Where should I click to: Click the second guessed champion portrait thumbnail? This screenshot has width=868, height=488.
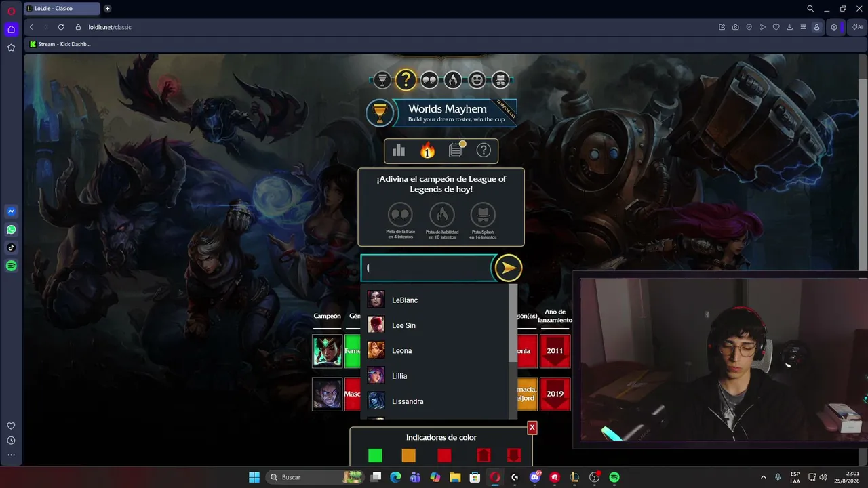pyautogui.click(x=327, y=394)
